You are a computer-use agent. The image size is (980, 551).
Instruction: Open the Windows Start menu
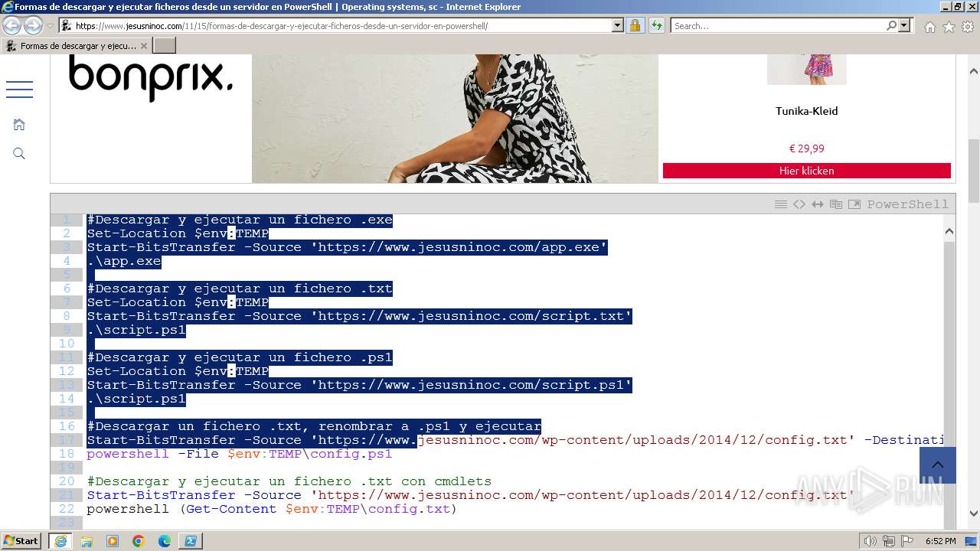tap(21, 541)
